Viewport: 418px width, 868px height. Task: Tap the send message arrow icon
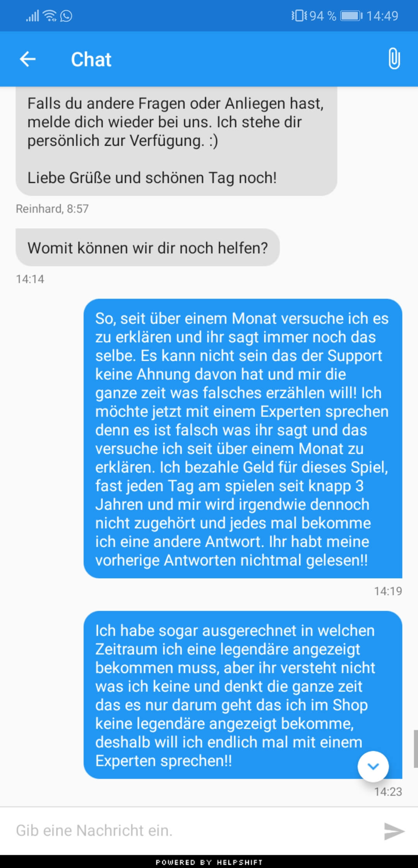394,831
